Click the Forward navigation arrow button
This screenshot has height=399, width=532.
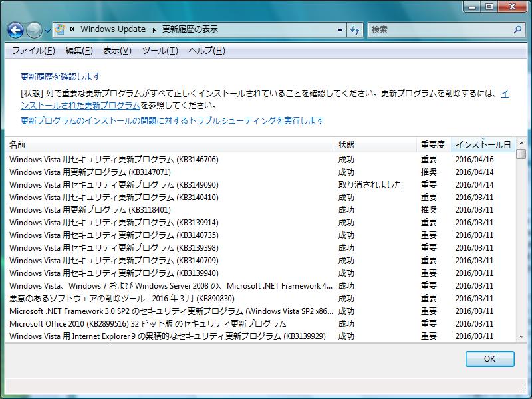[x=34, y=30]
